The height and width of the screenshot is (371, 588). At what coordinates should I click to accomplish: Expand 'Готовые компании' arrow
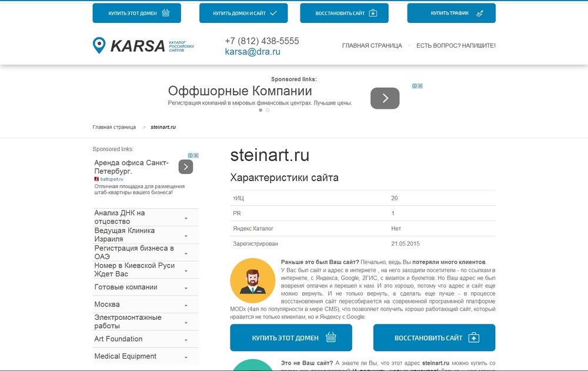click(x=186, y=288)
